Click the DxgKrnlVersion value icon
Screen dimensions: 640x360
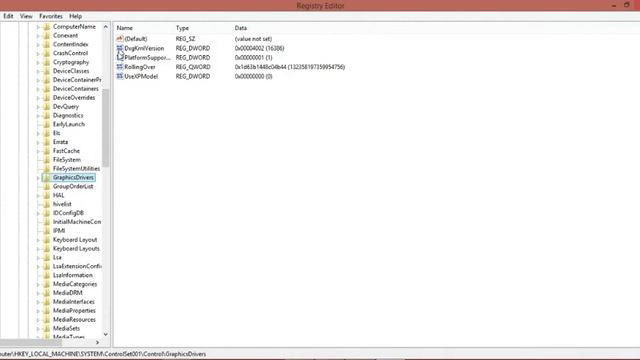tap(120, 48)
